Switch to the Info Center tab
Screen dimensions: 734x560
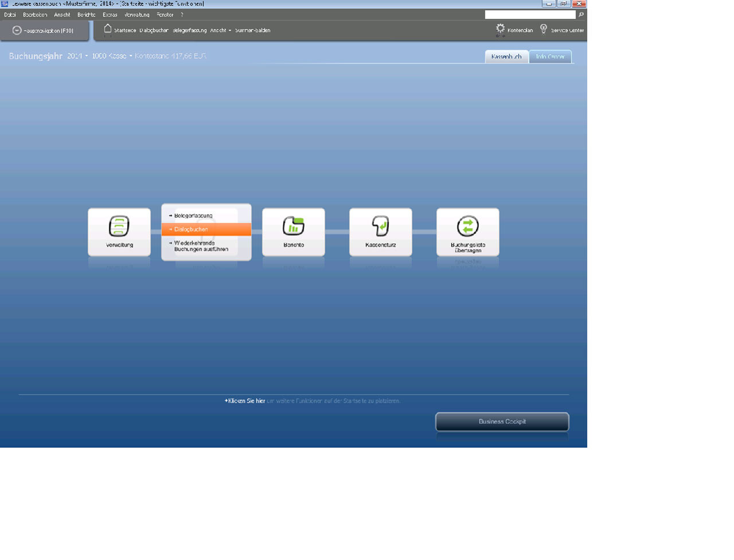point(550,57)
